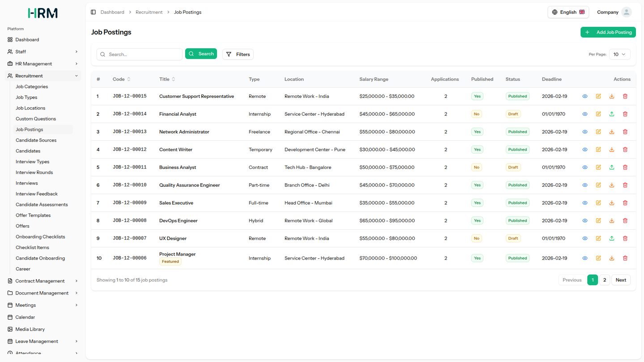Edit the DevOps Engineer posting

coord(598,221)
